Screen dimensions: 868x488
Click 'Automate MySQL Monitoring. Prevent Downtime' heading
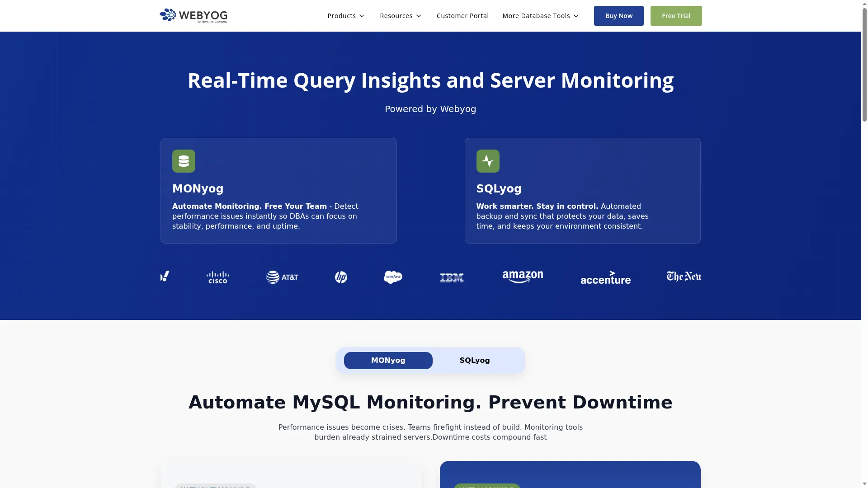tap(430, 402)
